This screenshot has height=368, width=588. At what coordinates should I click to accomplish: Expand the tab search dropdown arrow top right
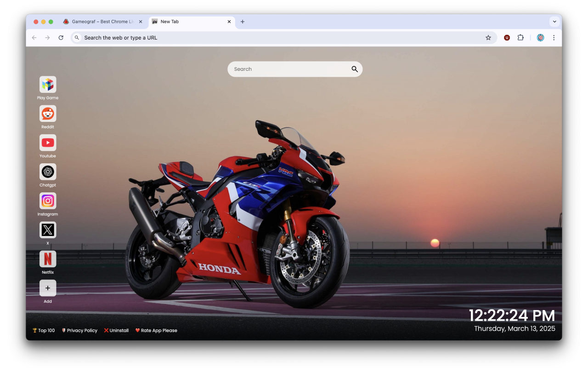coord(554,21)
